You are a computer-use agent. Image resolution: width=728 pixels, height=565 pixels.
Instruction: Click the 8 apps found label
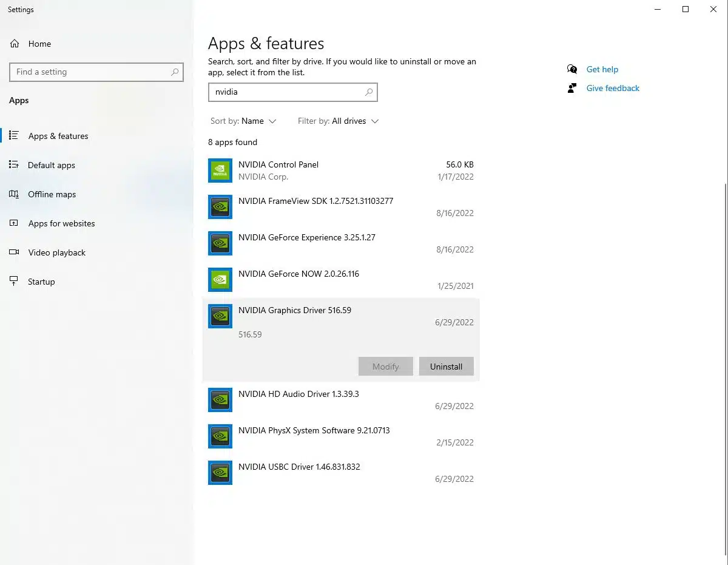[233, 142]
